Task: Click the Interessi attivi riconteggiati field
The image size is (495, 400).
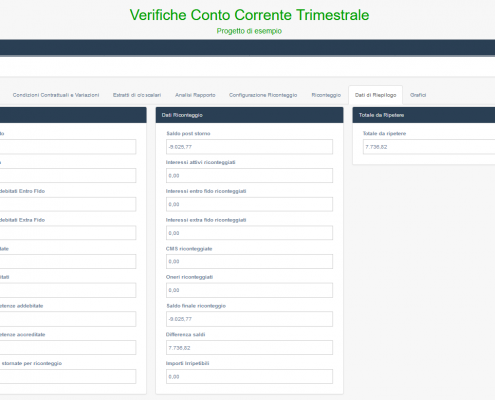Action: pyautogui.click(x=249, y=176)
